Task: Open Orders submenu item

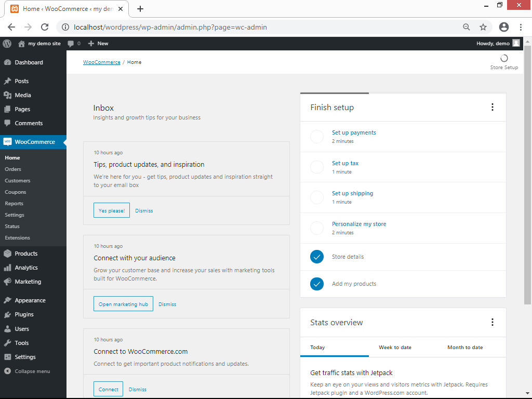Action: coord(13,169)
